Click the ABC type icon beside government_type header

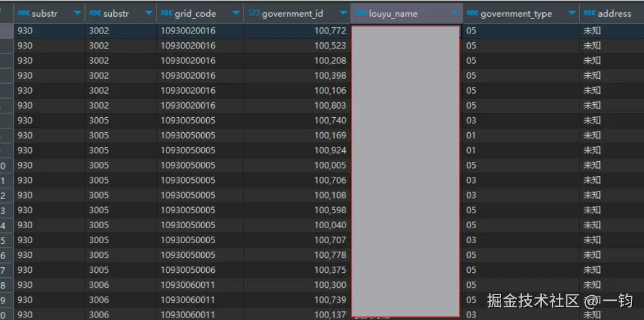[473, 13]
